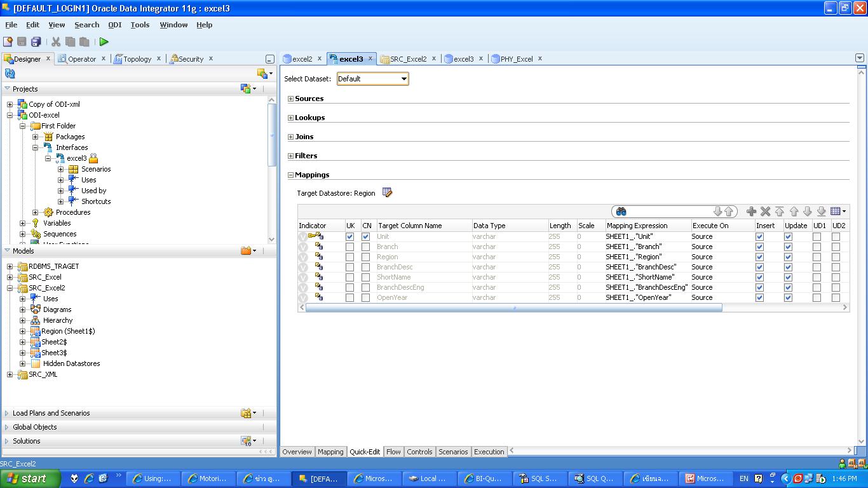Click the move-to-bottom arrow icon in Mappings toolbar
Viewport: 868px width, 488px height.
click(x=821, y=212)
